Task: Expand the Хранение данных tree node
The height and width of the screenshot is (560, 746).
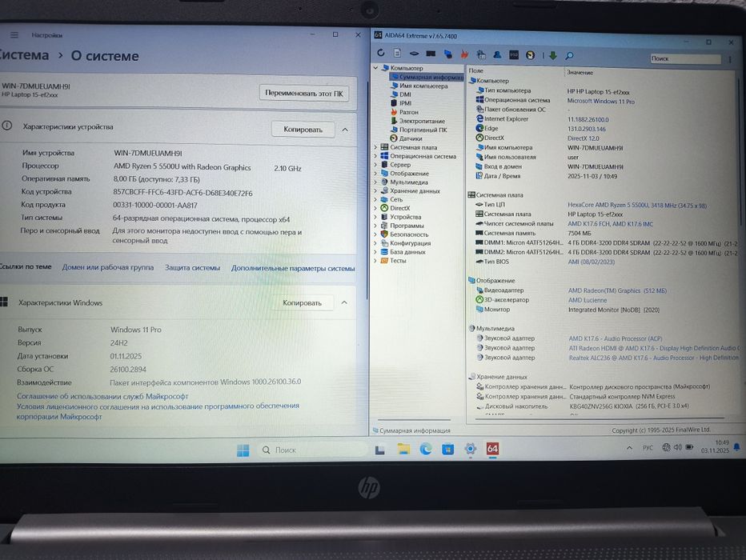Action: (375, 190)
